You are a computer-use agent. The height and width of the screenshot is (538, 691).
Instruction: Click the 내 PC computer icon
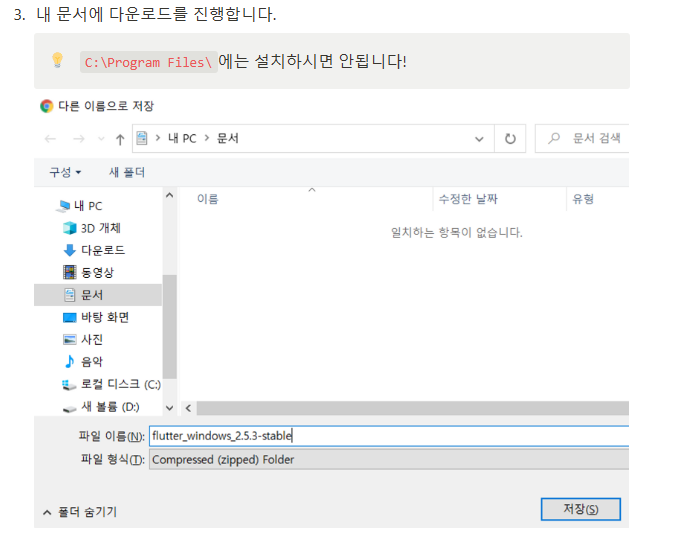click(63, 206)
